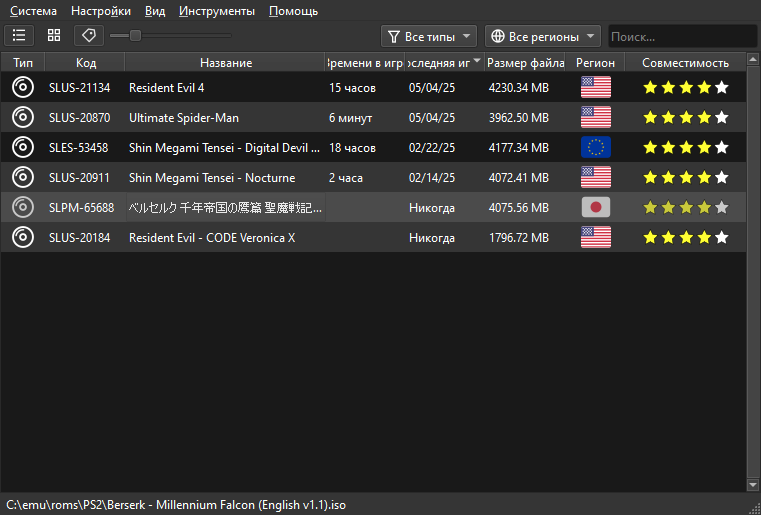
Task: Sort by time played column header
Action: 365,63
